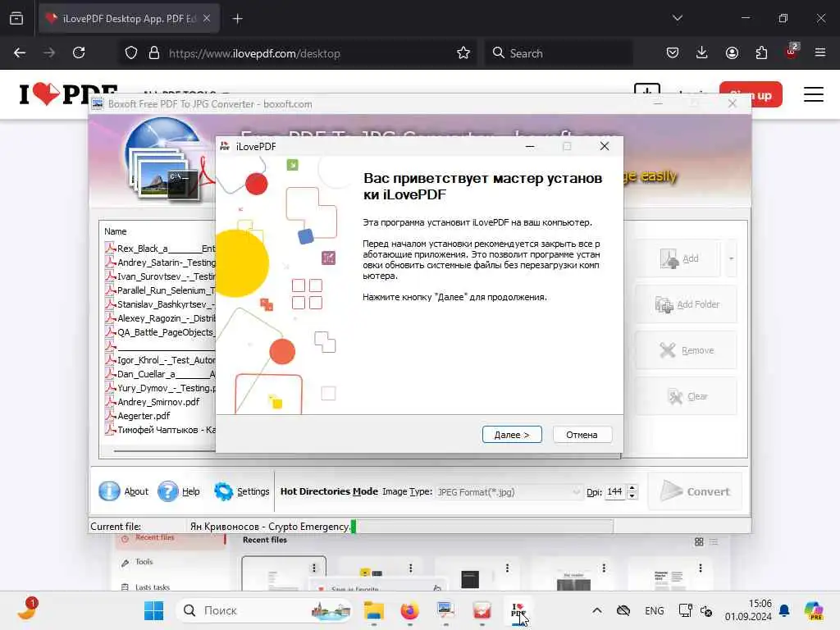Open the Image Type JPEG format dropdown
The image size is (840, 630).
[509, 492]
